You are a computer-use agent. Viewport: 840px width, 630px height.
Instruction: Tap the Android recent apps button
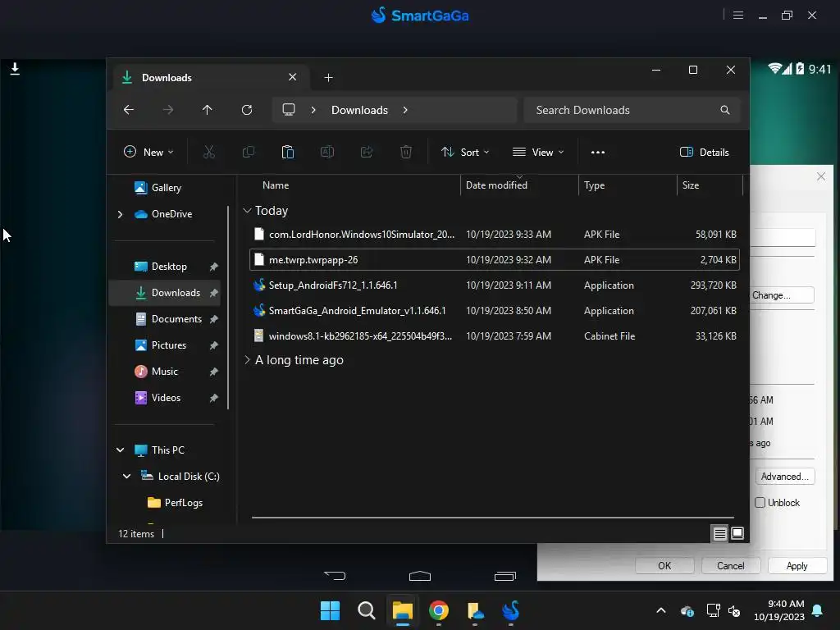[504, 576]
